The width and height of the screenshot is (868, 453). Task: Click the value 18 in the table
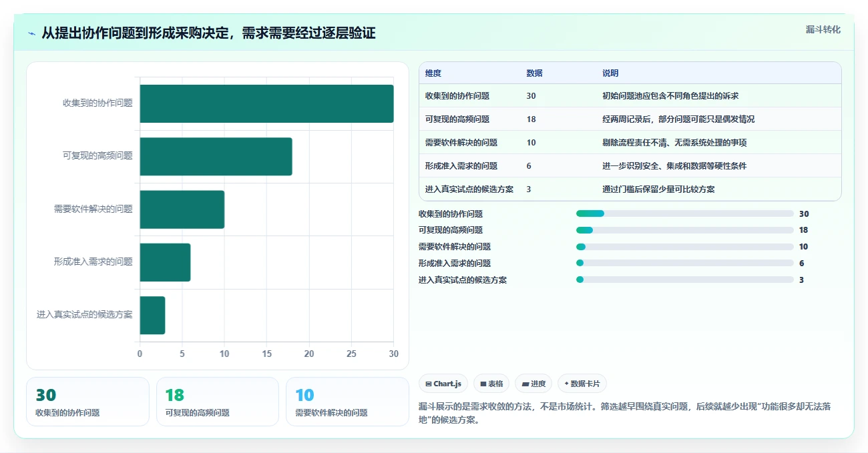[x=531, y=119]
